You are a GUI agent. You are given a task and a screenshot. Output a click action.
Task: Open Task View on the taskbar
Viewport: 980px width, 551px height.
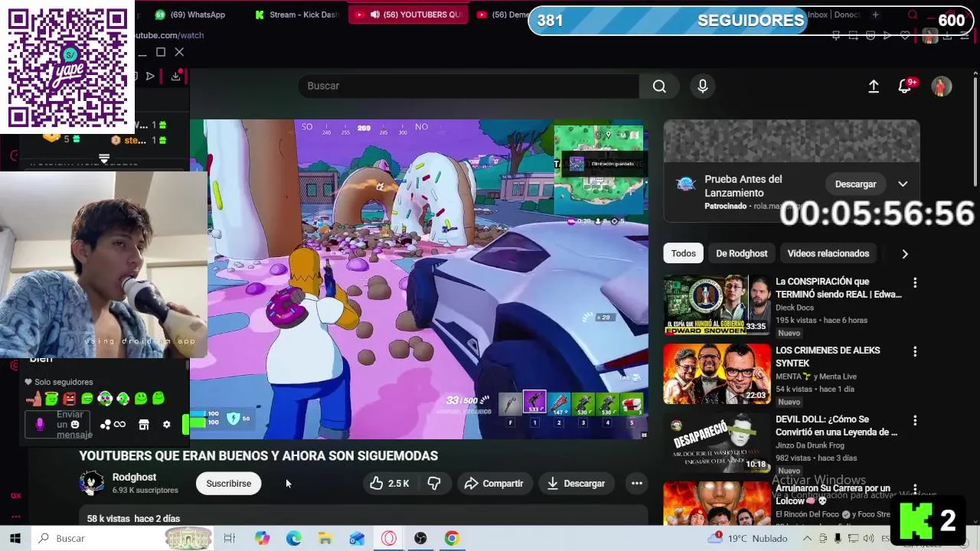point(229,539)
